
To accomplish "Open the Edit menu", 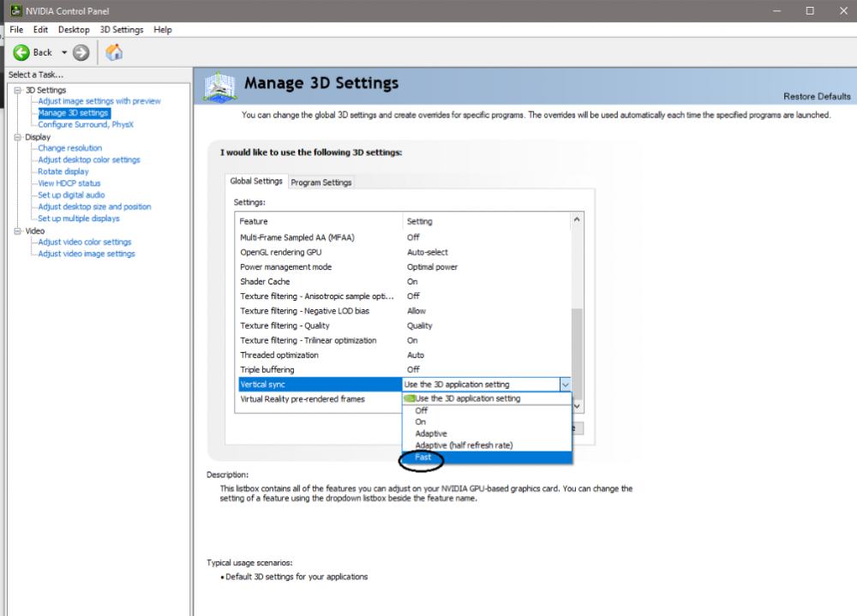I will [x=40, y=29].
